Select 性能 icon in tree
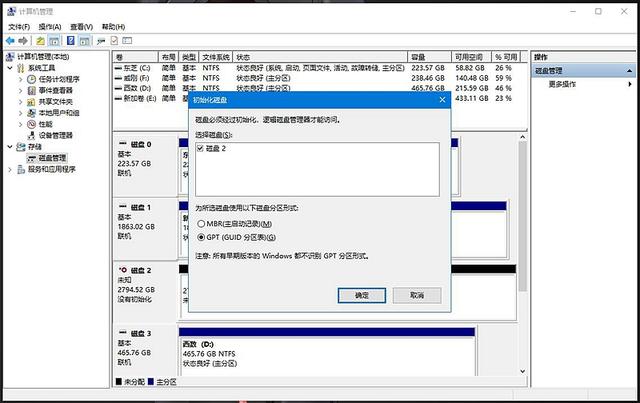This screenshot has height=403, width=640. pyautogui.click(x=31, y=124)
